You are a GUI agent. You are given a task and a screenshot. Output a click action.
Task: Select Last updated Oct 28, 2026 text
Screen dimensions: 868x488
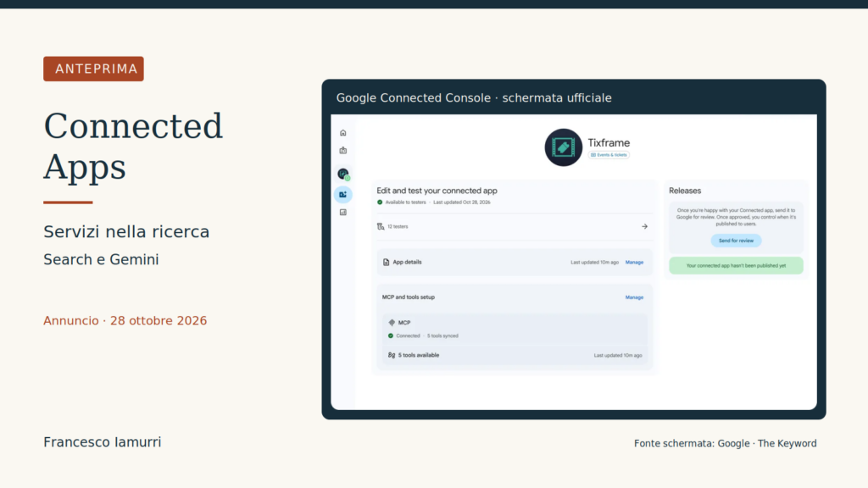(462, 202)
